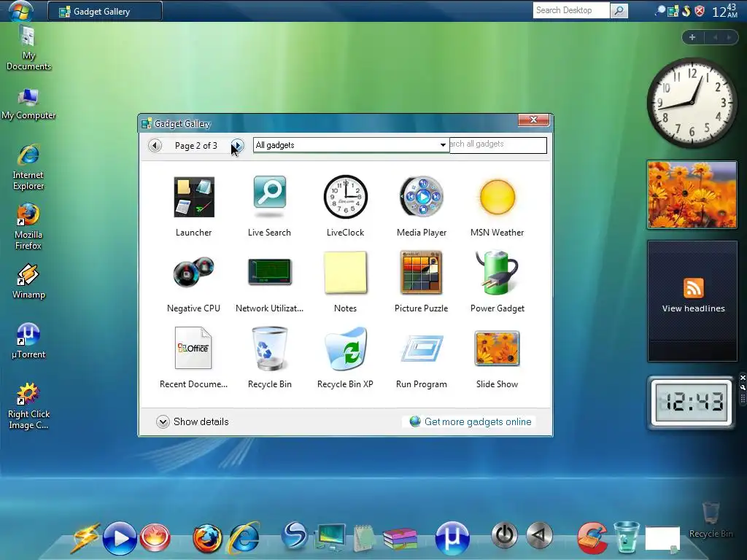This screenshot has height=560, width=747.
Task: Select the Slide Show gadget icon
Action: click(498, 348)
